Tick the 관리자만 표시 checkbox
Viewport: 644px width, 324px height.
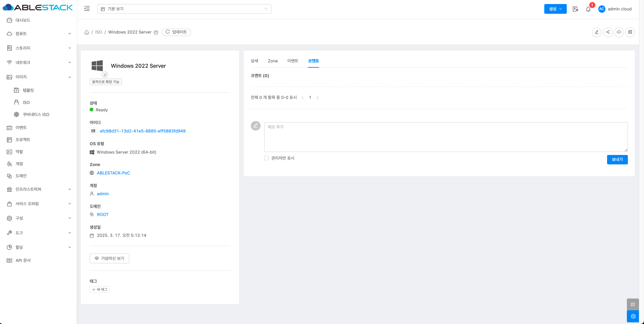click(x=267, y=158)
